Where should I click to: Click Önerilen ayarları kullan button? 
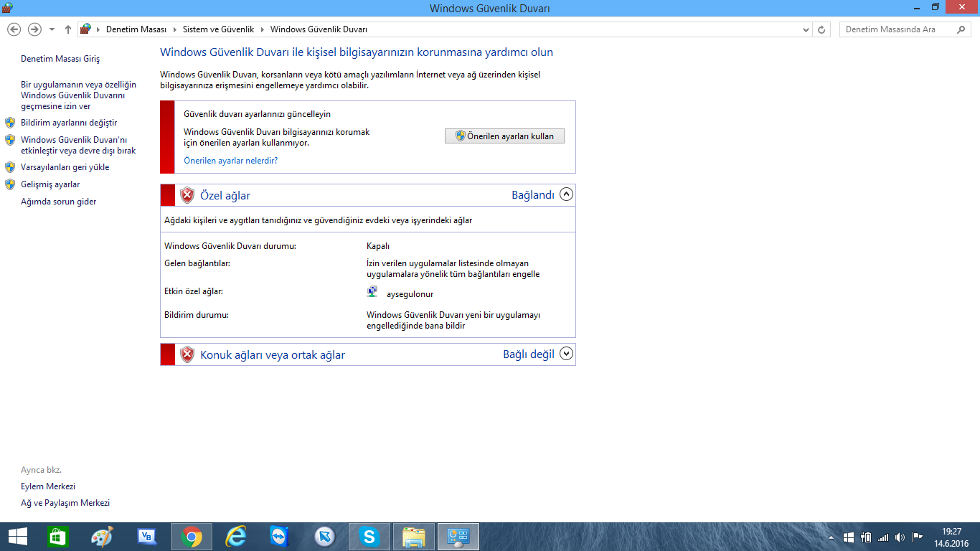[504, 136]
